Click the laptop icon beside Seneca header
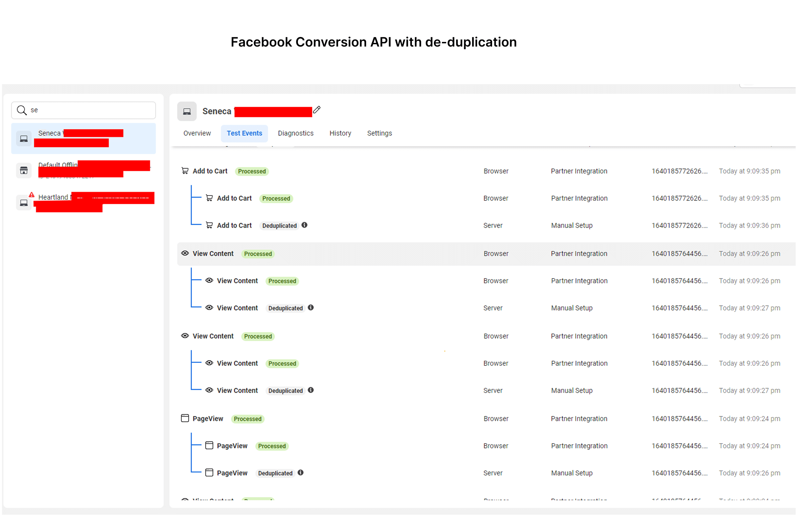This screenshot has height=532, width=798. click(x=187, y=111)
